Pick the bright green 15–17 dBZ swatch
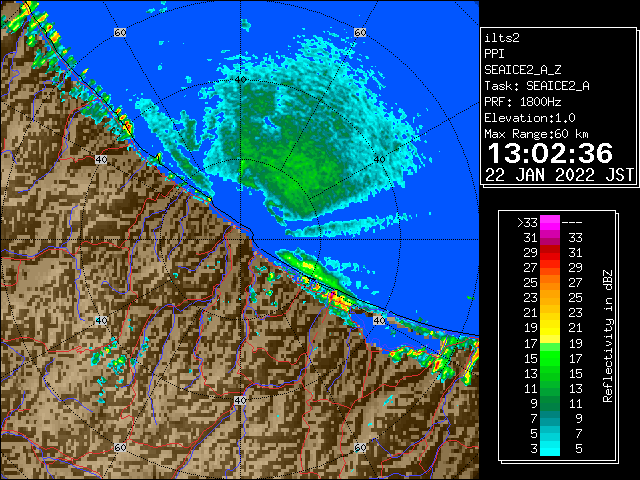Viewport: 640px width, 480px height. coord(550,358)
